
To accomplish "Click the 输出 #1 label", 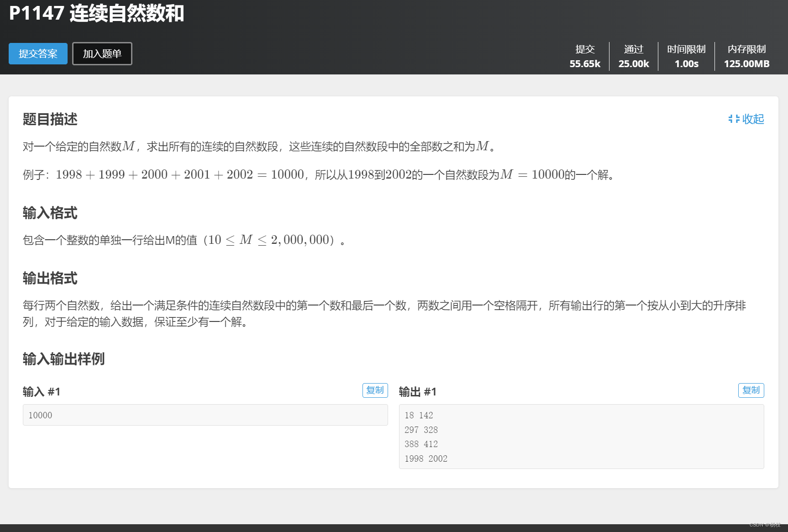I will [417, 391].
